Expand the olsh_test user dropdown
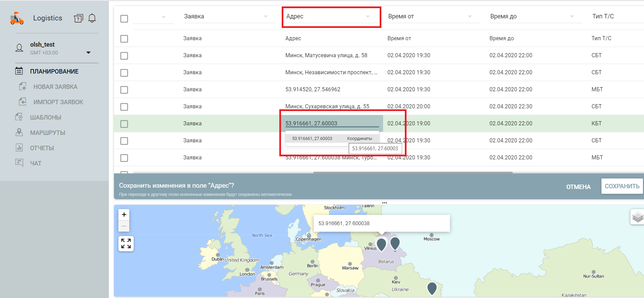Image resolution: width=644 pixels, height=298 pixels. (88, 52)
